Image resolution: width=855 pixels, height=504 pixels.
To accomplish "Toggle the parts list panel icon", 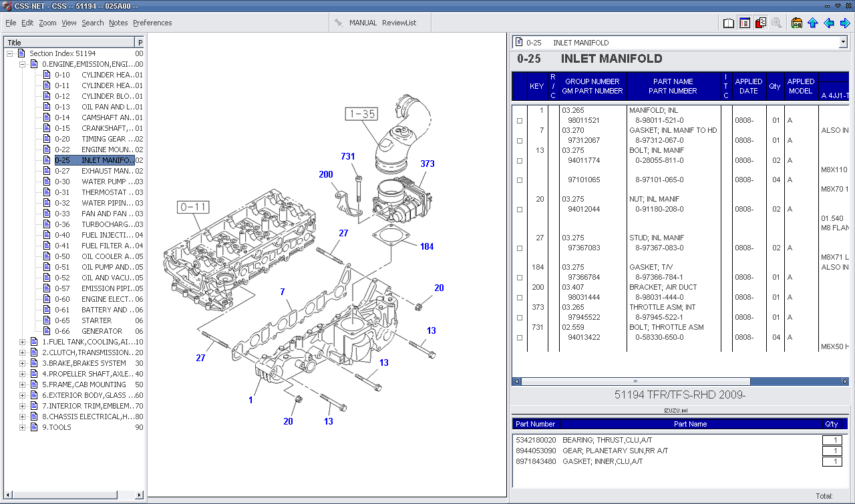I will [x=745, y=23].
